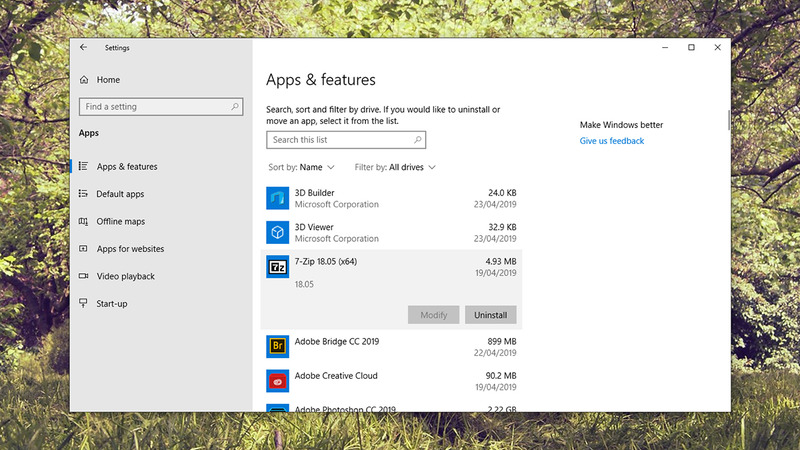Open the Filter by All drives dropdown
The image size is (800, 450).
pos(395,167)
